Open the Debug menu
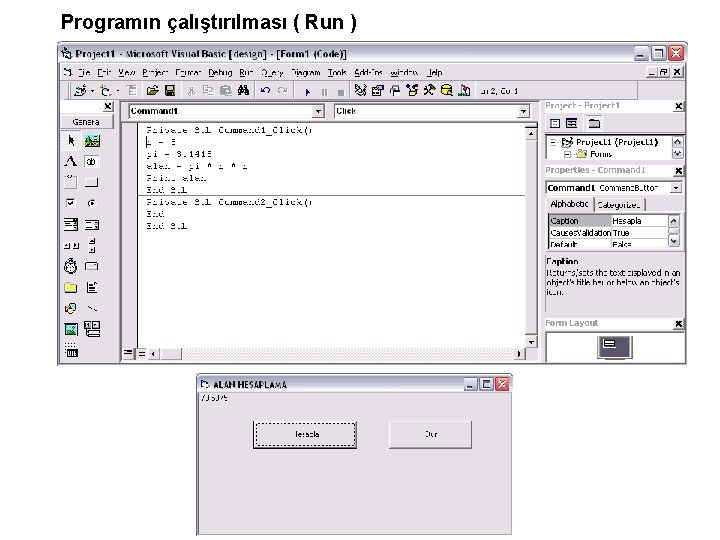 [x=220, y=73]
